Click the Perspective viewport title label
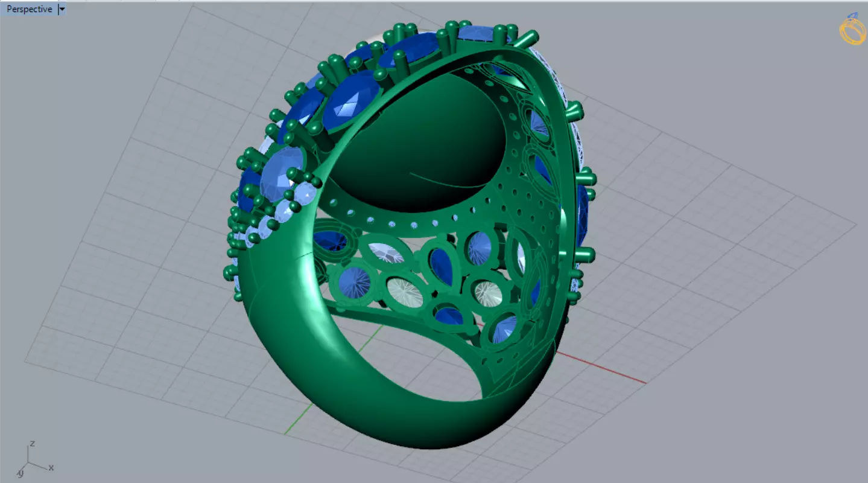This screenshot has width=868, height=483. pyautogui.click(x=29, y=9)
